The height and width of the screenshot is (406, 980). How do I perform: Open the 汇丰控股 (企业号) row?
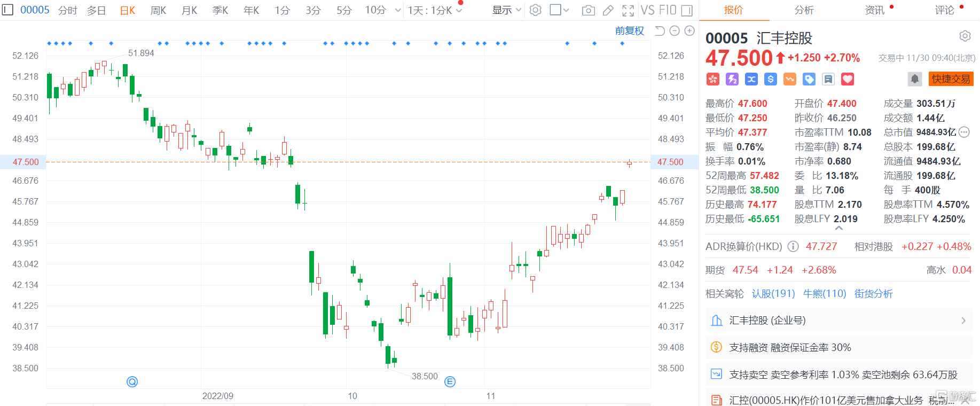coord(838,321)
